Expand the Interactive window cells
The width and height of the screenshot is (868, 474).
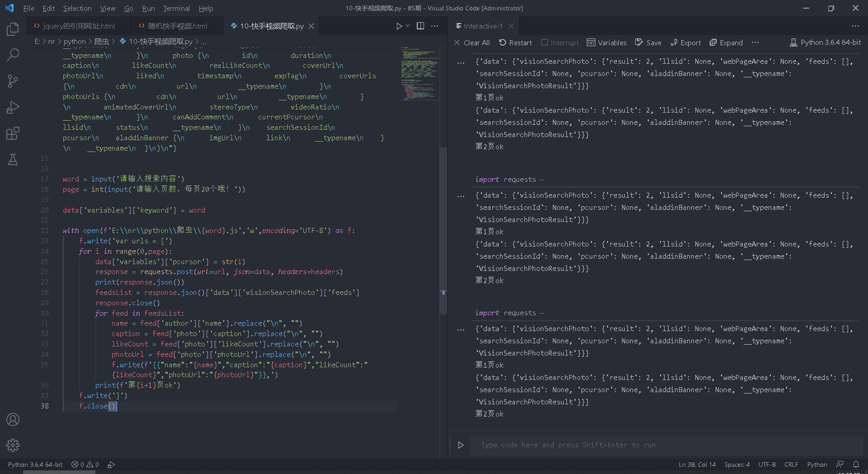(726, 43)
